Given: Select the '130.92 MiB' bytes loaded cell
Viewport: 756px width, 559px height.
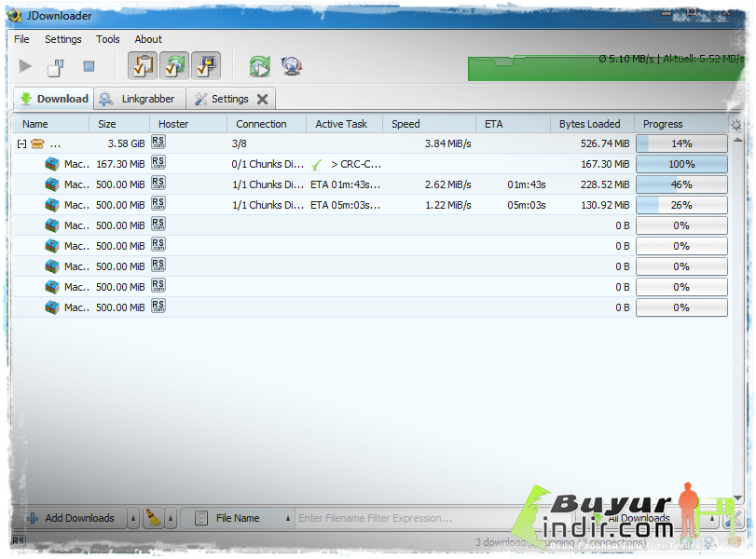Looking at the screenshot, I should 605,205.
